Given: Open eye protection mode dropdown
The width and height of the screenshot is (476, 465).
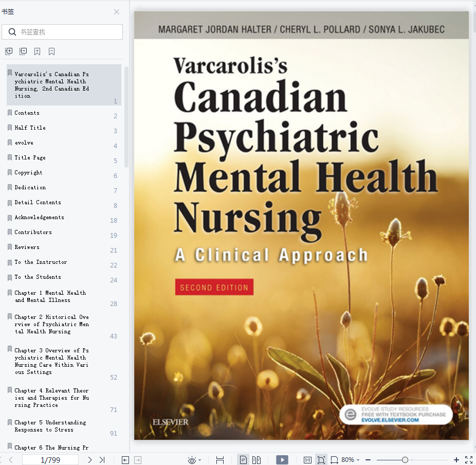Looking at the screenshot, I should pyautogui.click(x=200, y=460).
